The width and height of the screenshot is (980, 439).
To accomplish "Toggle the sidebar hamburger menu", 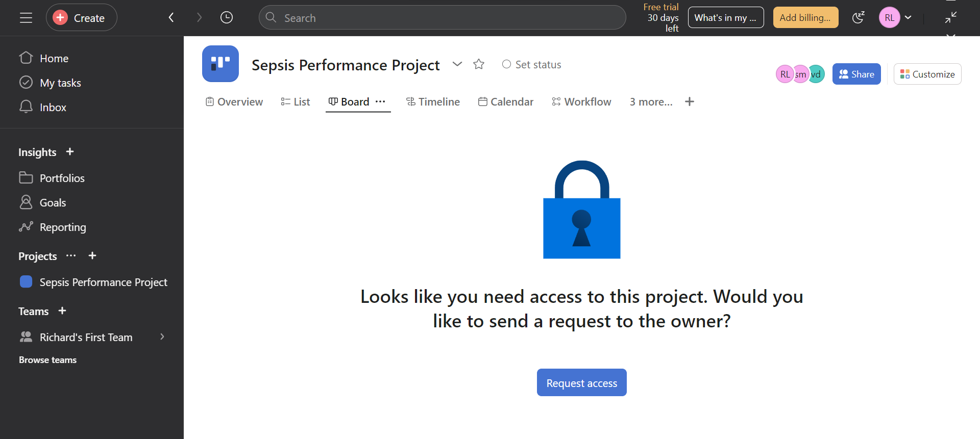I will coord(26,18).
